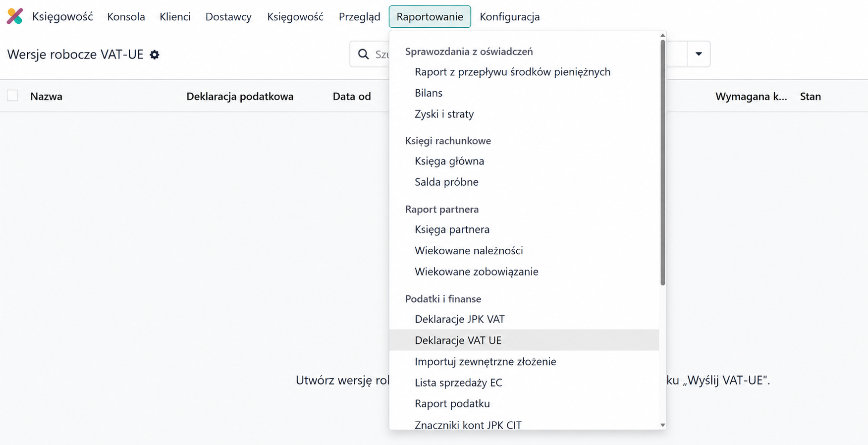
Task: Toggle the select-all checkbox in table header
Action: coord(12,96)
